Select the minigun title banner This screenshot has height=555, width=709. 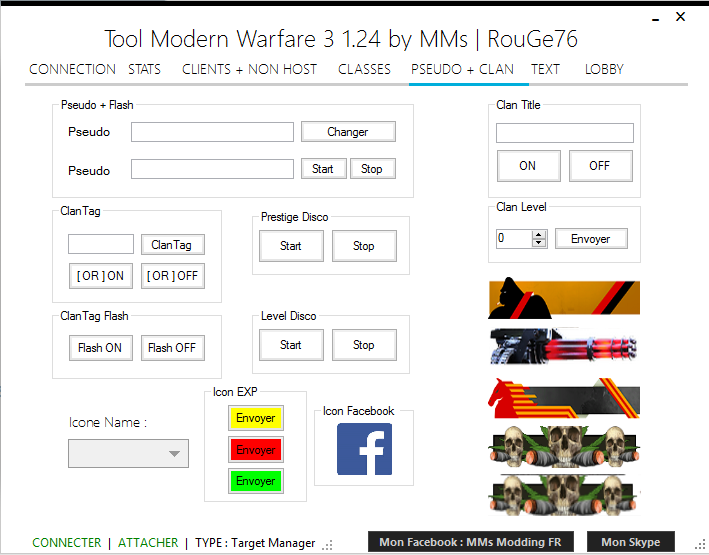[x=564, y=347]
